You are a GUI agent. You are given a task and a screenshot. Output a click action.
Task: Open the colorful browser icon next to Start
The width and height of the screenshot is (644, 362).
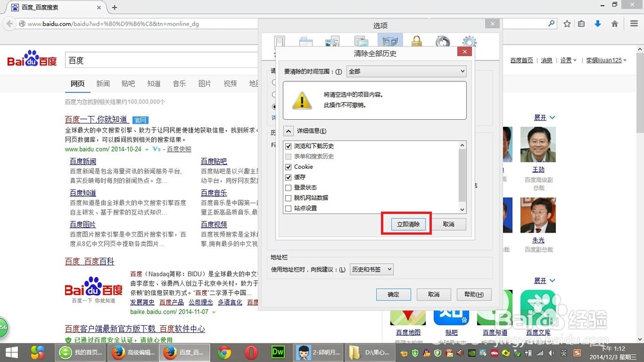tap(38, 352)
